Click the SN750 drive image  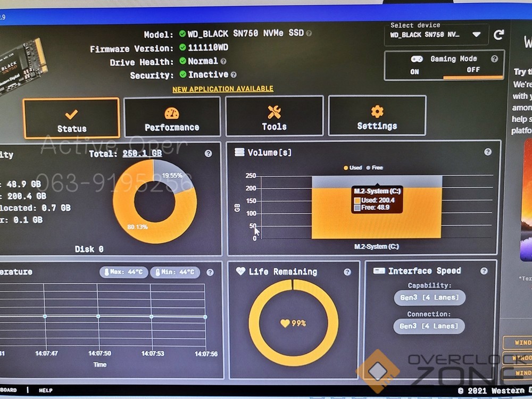click(22, 66)
